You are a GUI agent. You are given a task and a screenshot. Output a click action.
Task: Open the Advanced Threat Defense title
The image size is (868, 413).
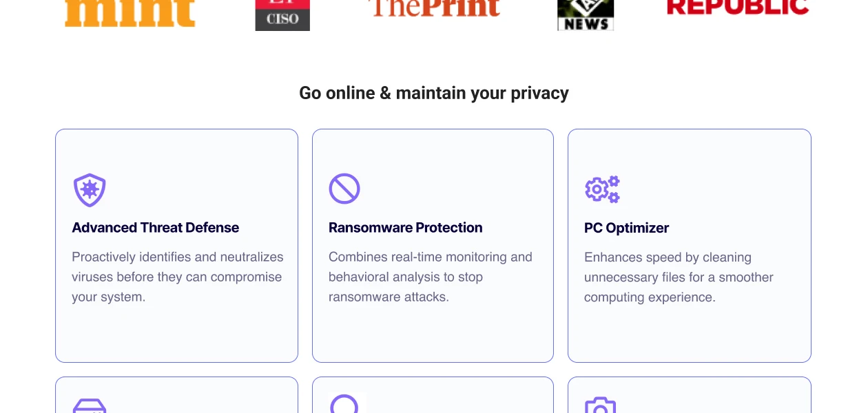[x=156, y=228]
